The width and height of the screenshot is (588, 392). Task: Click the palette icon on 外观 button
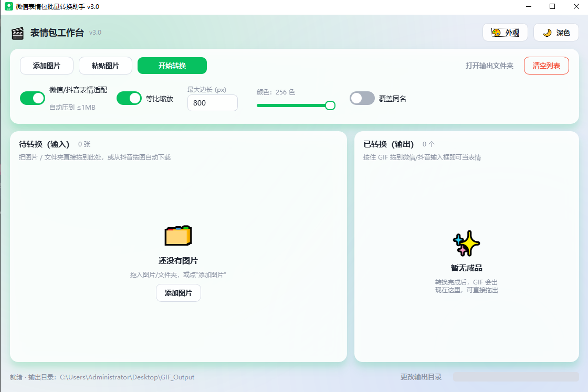click(x=496, y=33)
